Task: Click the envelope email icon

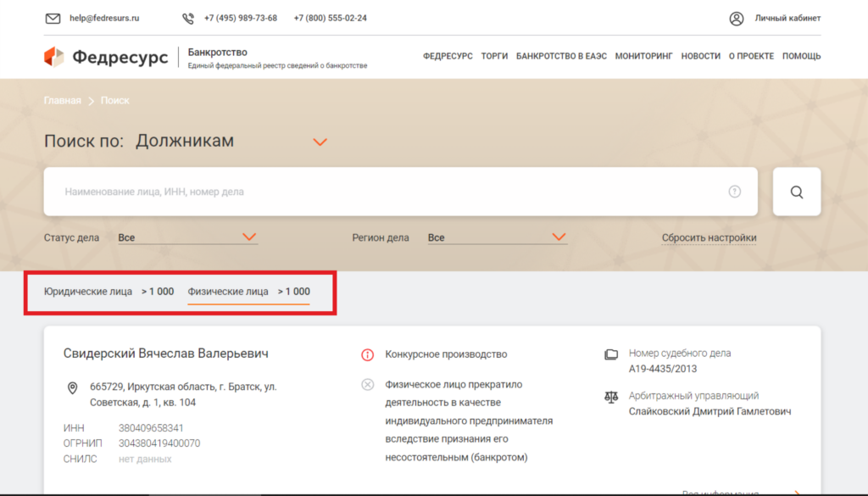Action: (53, 18)
